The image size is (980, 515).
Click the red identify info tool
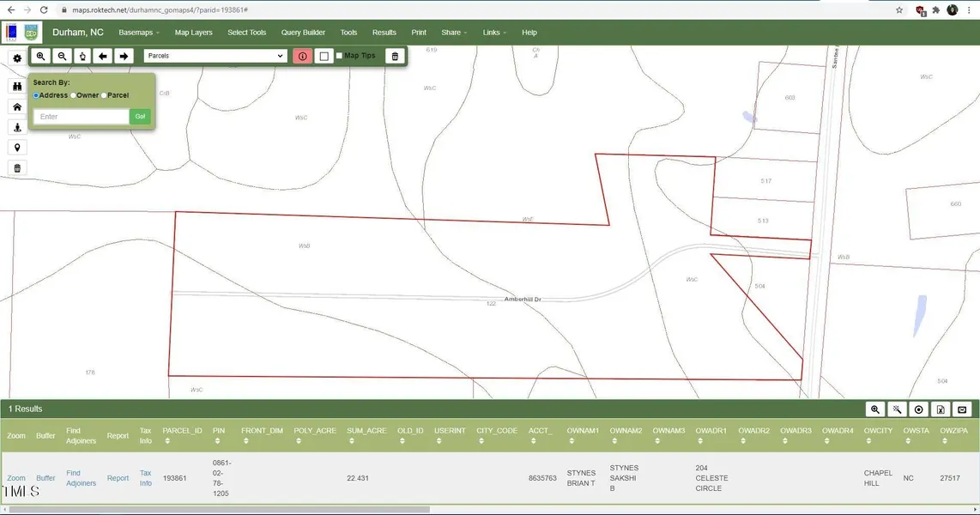(303, 56)
